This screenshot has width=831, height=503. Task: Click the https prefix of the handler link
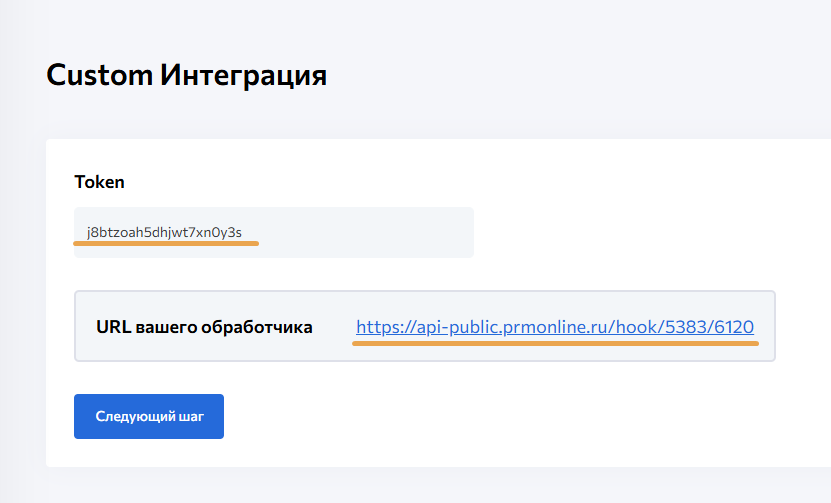coord(376,327)
